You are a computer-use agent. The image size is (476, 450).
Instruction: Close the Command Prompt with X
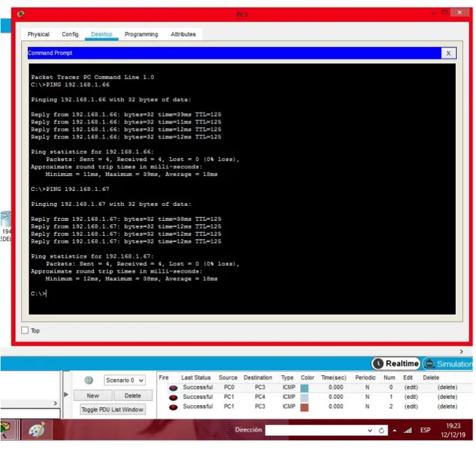(x=448, y=53)
